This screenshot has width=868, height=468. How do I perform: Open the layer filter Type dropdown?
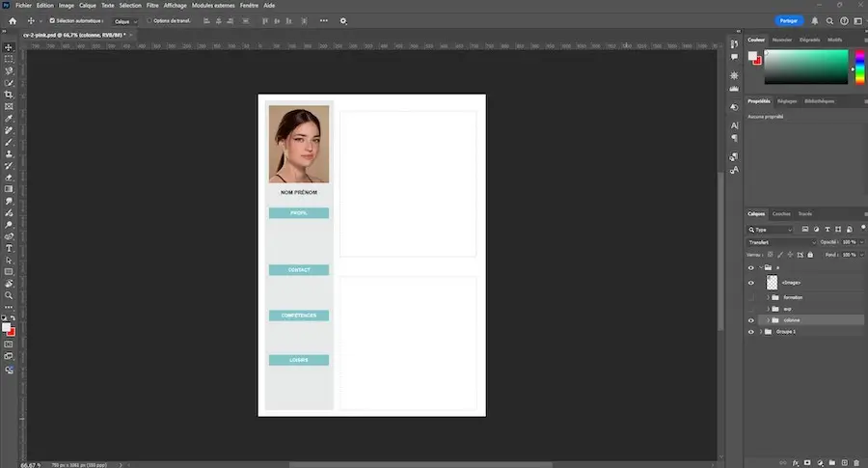[x=770, y=230]
